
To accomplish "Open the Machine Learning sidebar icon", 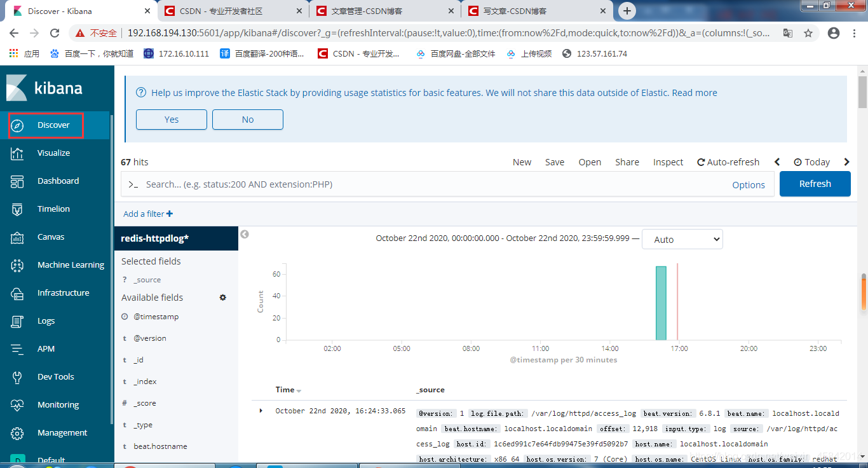I will (x=18, y=265).
